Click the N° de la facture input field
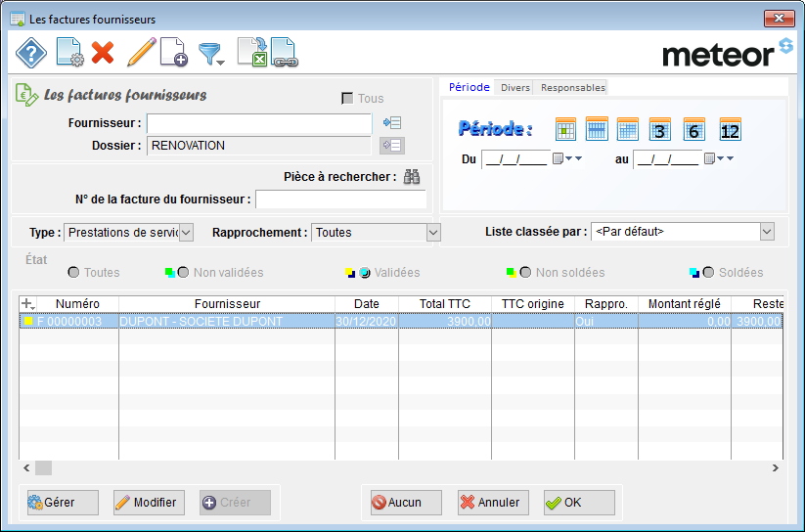Screen dimensions: 805x532 tap(341, 199)
